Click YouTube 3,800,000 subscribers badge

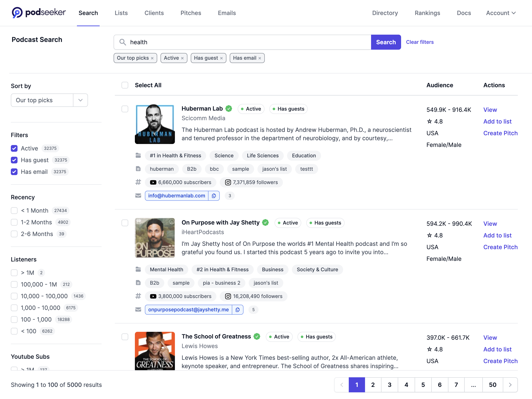pos(181,296)
